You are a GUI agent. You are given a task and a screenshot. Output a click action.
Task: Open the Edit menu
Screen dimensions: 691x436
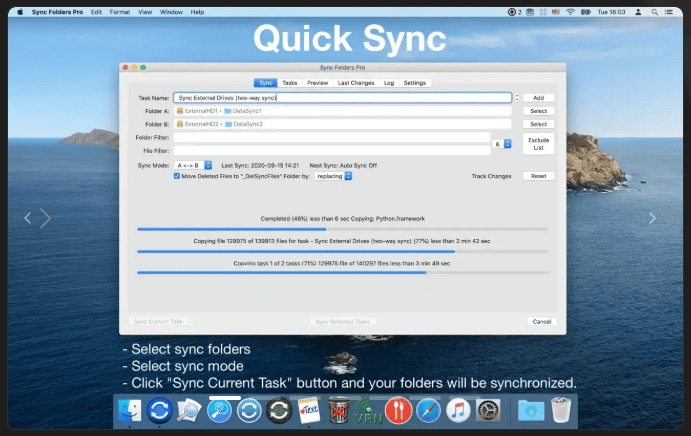tap(96, 12)
